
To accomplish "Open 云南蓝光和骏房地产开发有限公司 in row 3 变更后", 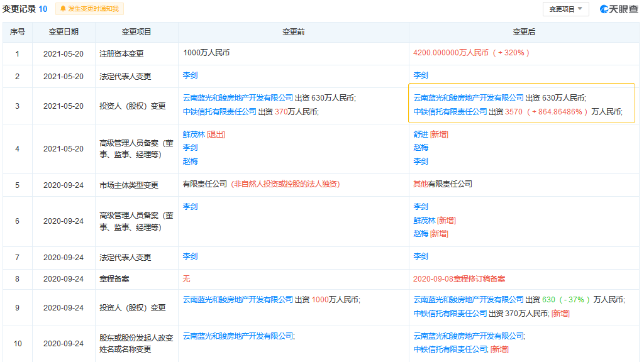I will [x=468, y=97].
